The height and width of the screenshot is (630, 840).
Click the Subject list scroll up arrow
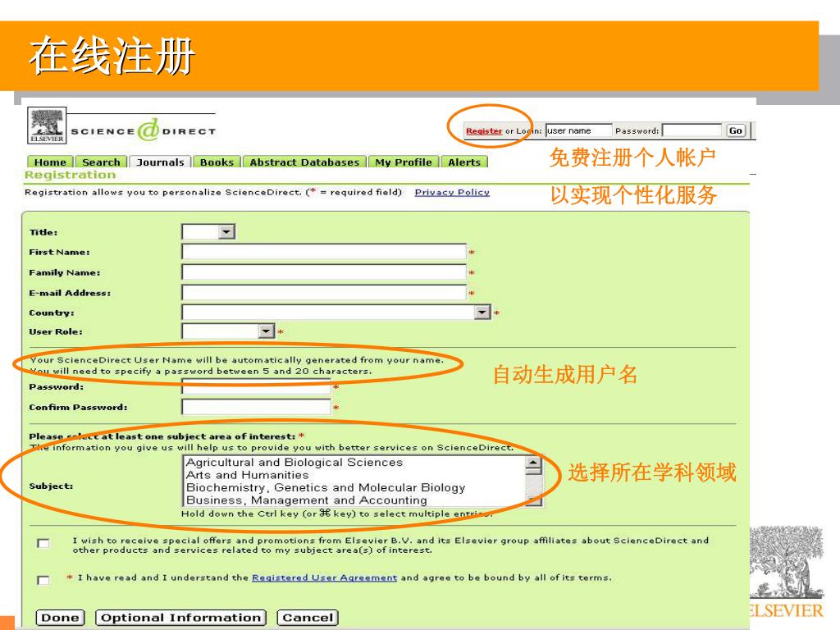point(533,463)
